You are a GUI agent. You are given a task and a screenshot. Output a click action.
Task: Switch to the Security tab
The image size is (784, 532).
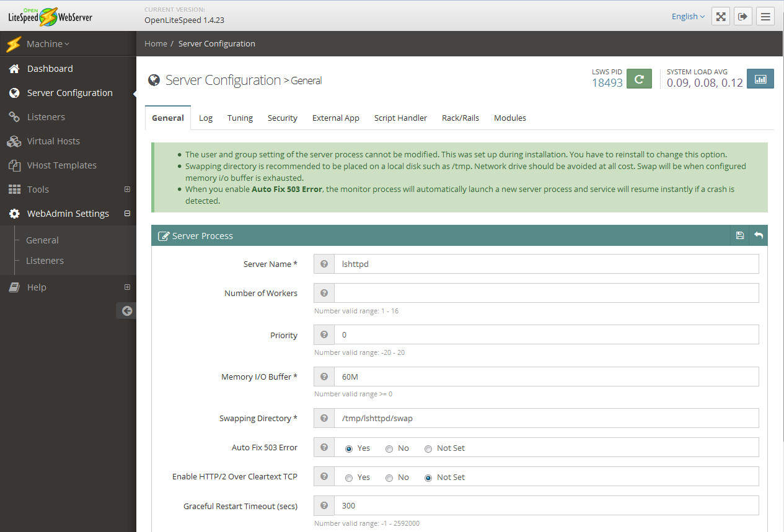click(283, 118)
